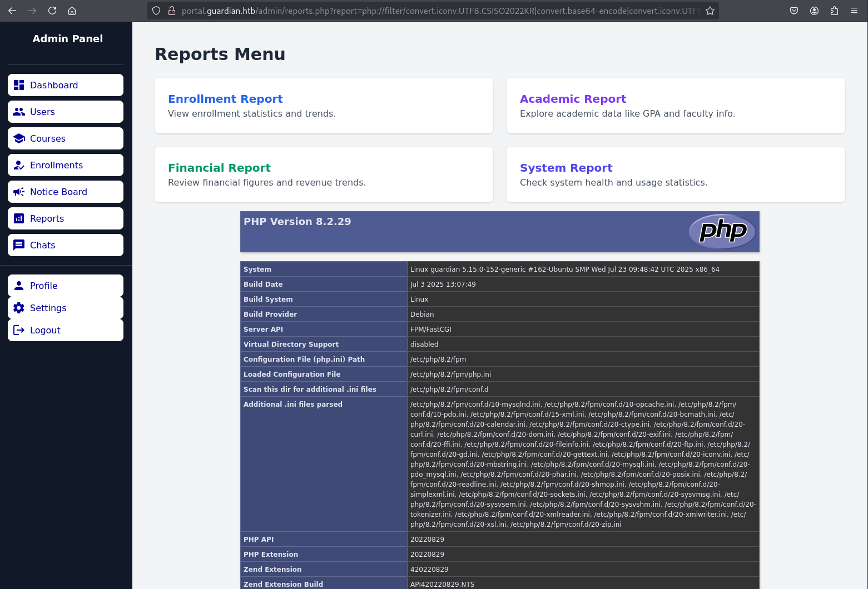Click the Dashboard grid icon in sidebar

tap(19, 85)
